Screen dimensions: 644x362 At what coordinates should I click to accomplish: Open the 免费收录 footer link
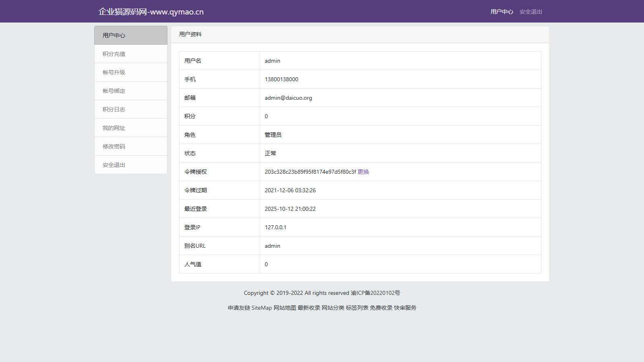point(381,308)
